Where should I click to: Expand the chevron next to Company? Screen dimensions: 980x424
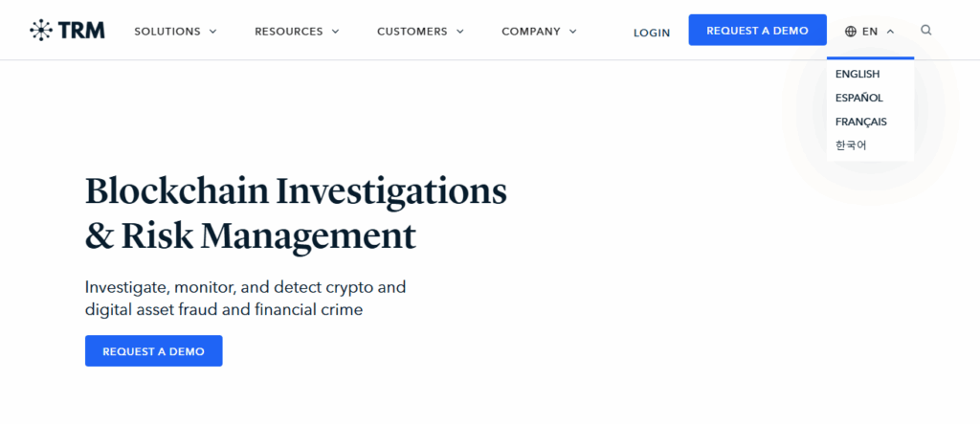click(572, 32)
